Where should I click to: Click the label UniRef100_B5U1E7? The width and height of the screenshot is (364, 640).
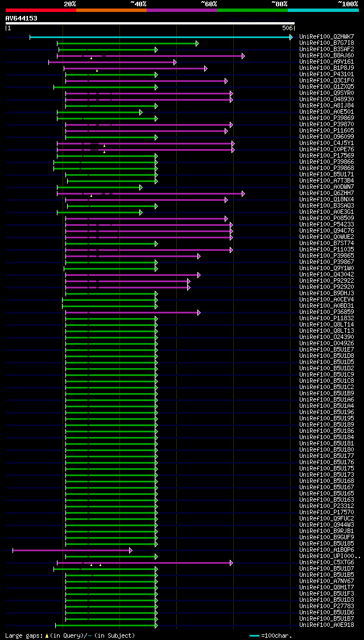coord(326,350)
